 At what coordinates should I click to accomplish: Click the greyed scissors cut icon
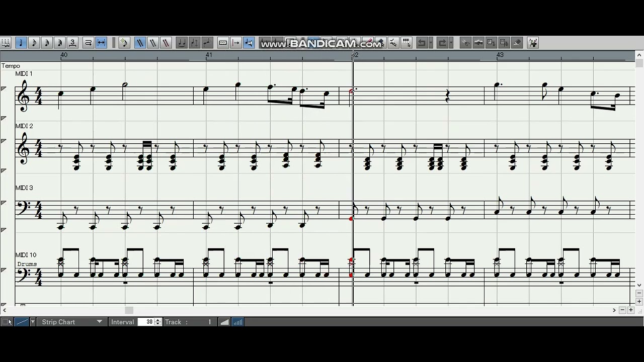pos(466,43)
